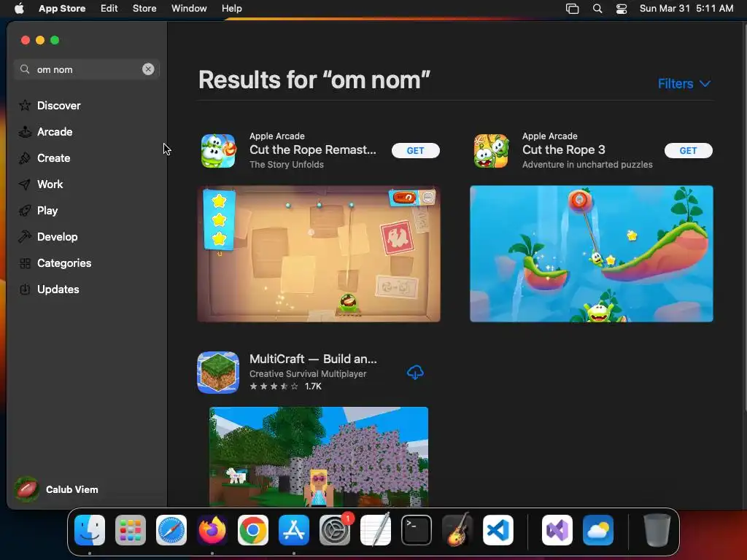The image size is (747, 560).
Task: Launch Safari from the Dock
Action: point(171,530)
